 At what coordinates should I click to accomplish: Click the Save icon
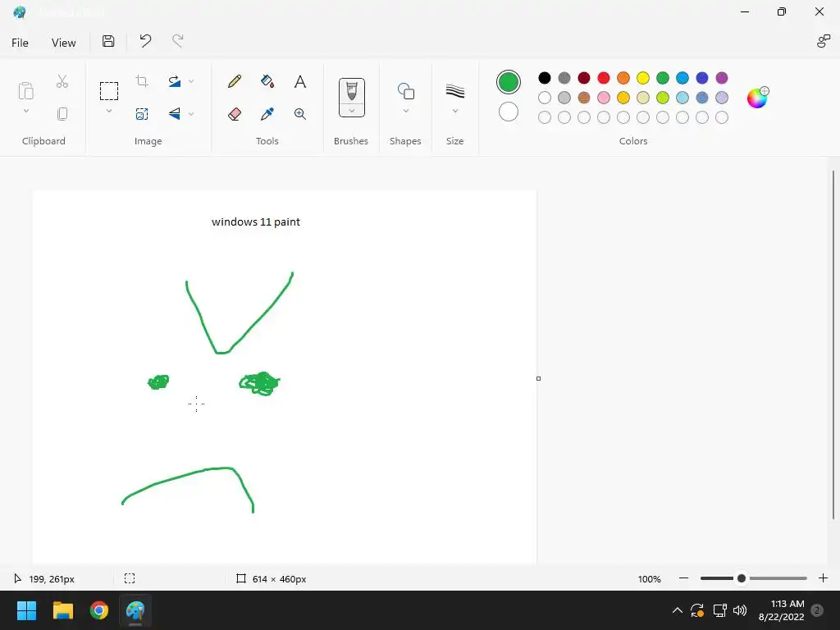point(108,41)
